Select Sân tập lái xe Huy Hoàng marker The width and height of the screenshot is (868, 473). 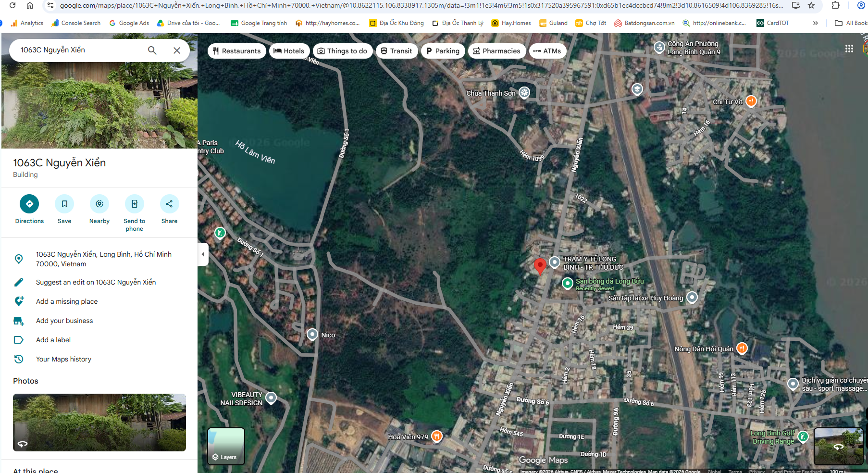(x=692, y=297)
